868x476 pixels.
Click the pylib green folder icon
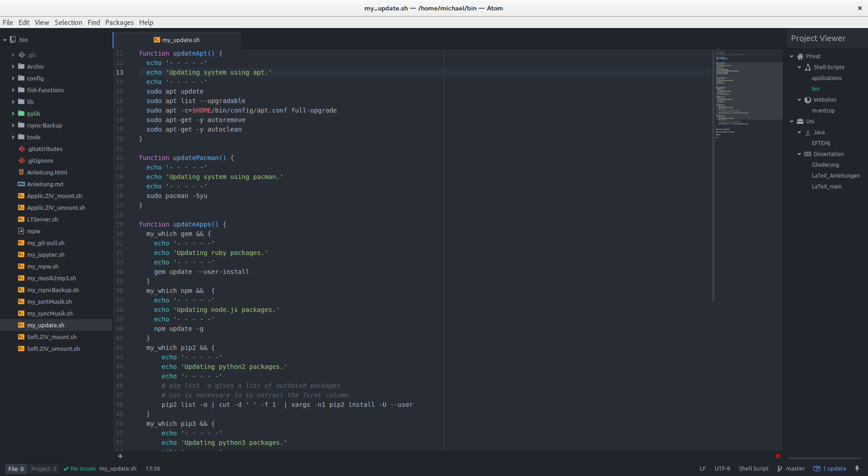click(21, 113)
